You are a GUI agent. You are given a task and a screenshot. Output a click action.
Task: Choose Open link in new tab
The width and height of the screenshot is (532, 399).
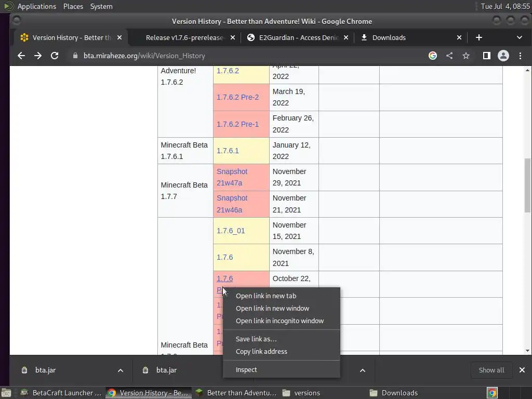(281, 296)
